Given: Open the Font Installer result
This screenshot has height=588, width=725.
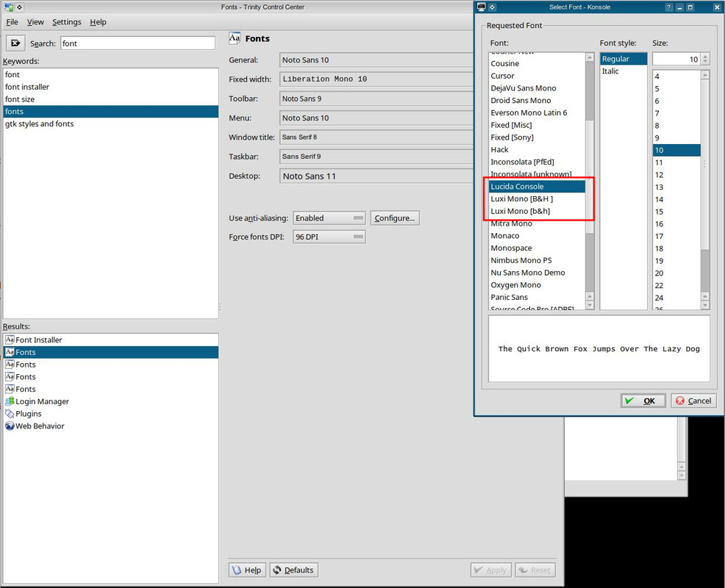Looking at the screenshot, I should tap(110, 340).
